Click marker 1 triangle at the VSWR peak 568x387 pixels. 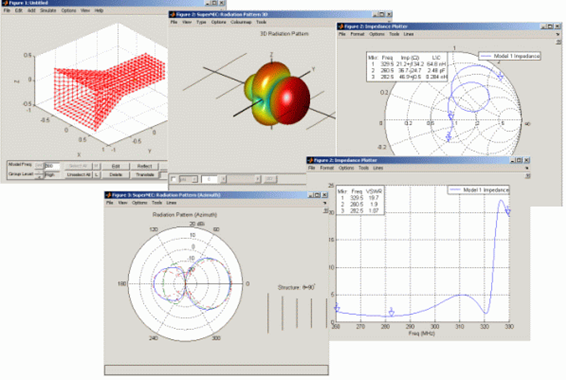point(508,211)
